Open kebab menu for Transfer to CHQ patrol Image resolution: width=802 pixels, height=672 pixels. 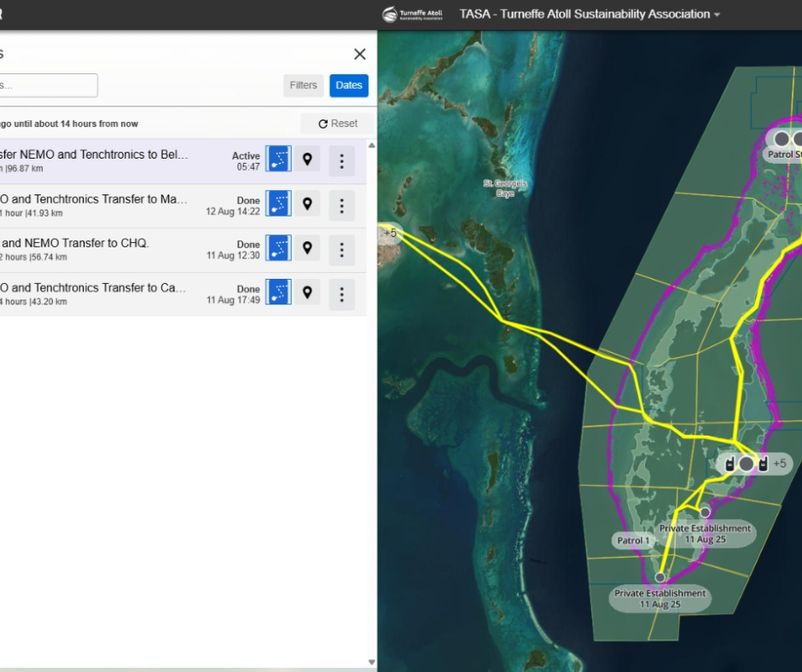(341, 249)
